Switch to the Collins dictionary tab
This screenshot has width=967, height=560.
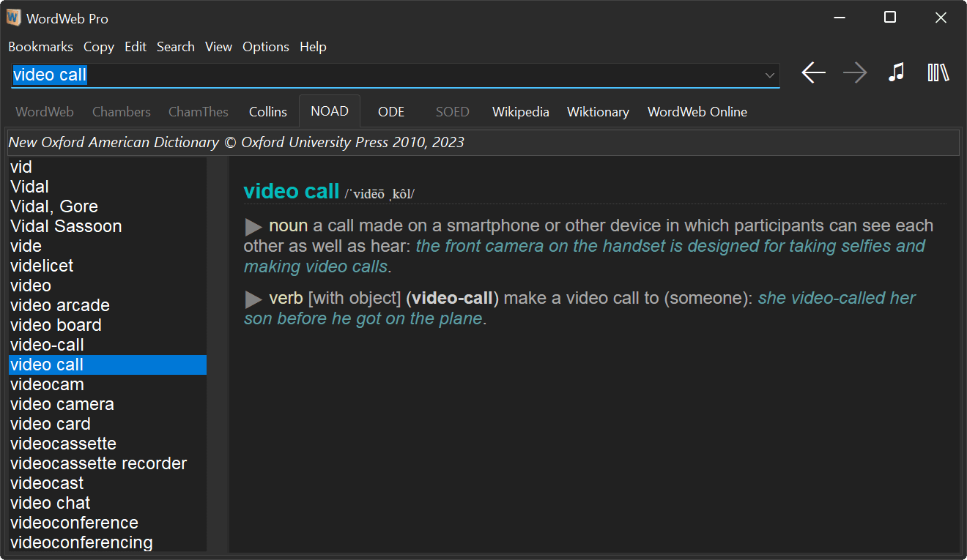pyautogui.click(x=267, y=111)
